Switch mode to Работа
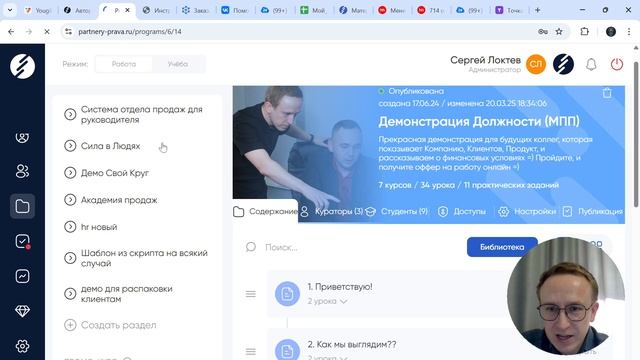640x360 pixels. [x=124, y=64]
